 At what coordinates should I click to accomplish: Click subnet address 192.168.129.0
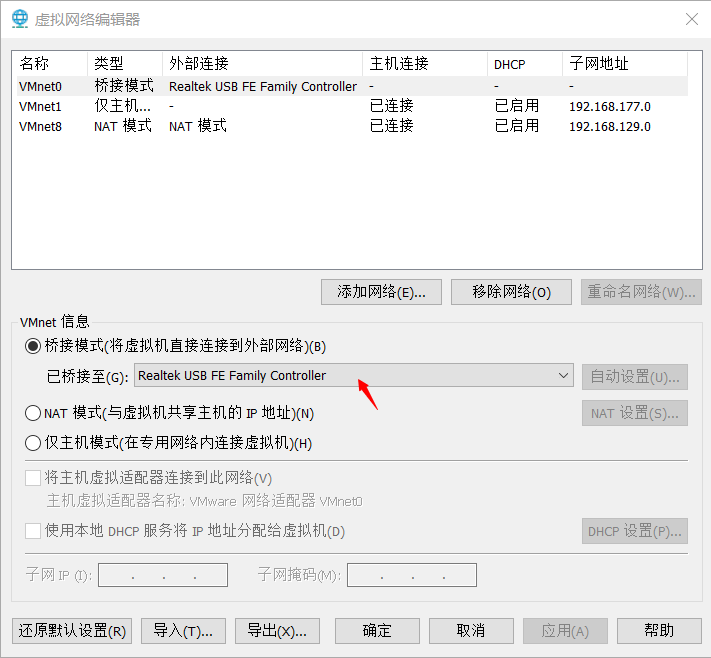click(x=610, y=127)
